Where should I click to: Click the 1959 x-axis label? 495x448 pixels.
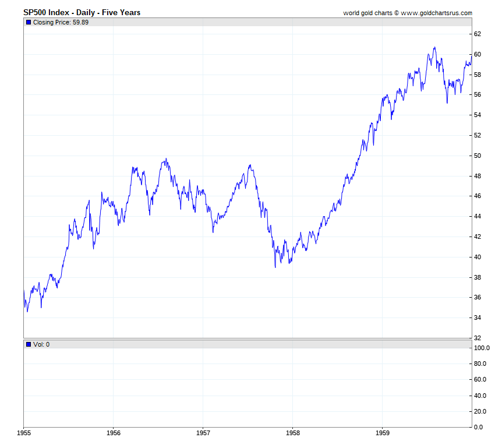(382, 433)
